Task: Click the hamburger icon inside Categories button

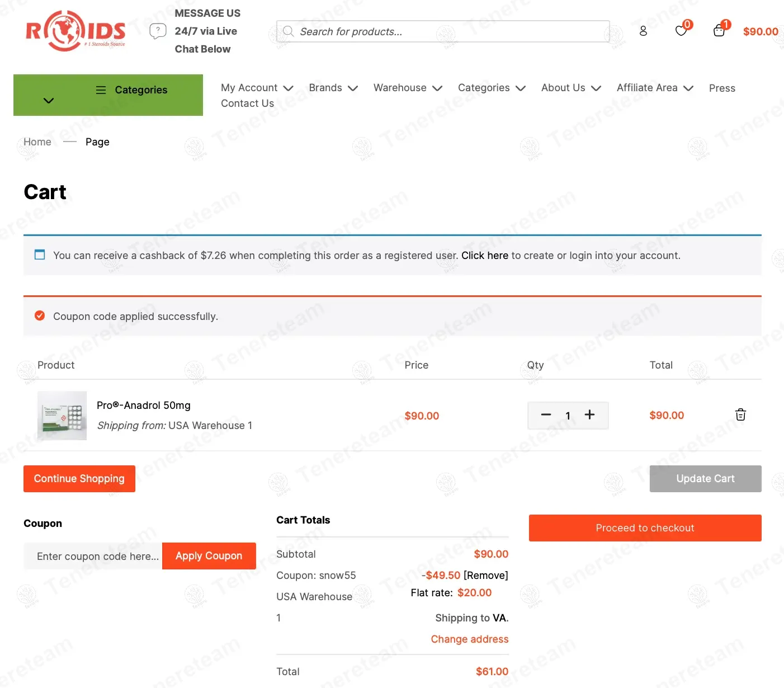Action: coord(101,89)
